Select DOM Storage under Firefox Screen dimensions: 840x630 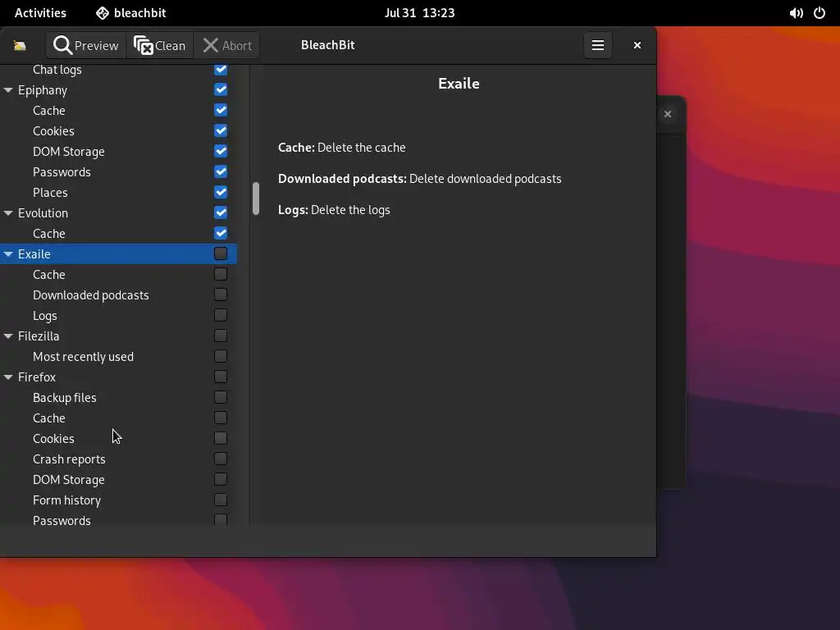click(118, 479)
